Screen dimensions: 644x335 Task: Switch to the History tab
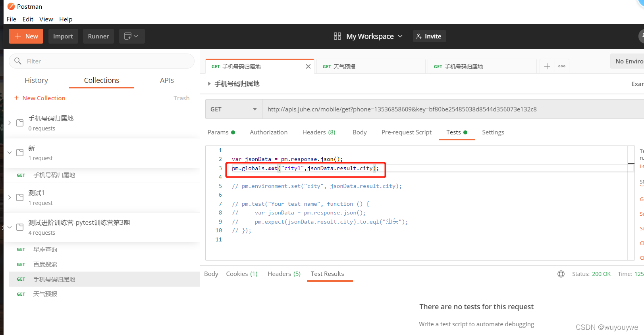click(36, 80)
